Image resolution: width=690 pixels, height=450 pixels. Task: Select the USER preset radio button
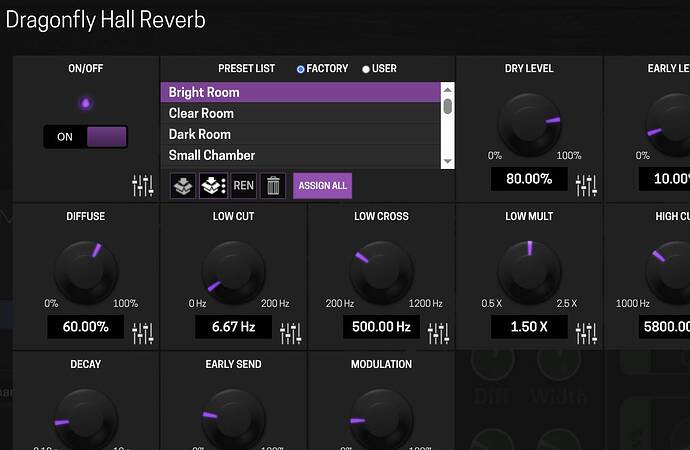[366, 69]
